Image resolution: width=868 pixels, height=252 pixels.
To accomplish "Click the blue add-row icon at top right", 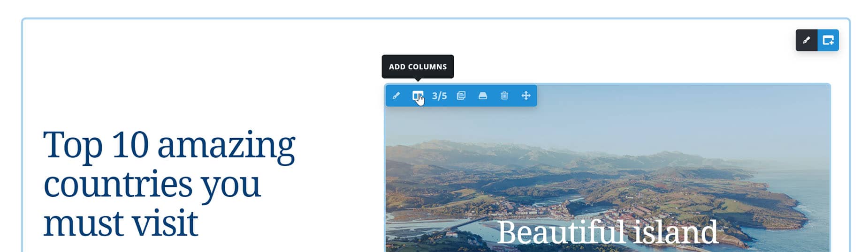I will coord(828,40).
